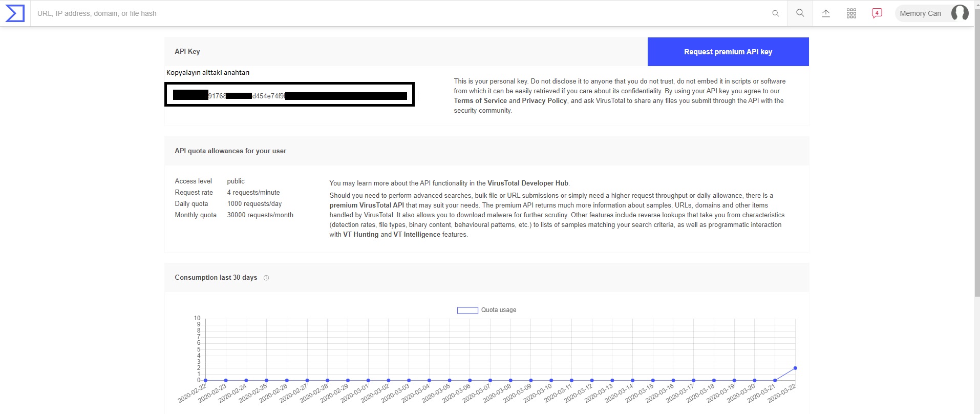Click the 2020-02-22 data point on chart

tap(205, 380)
